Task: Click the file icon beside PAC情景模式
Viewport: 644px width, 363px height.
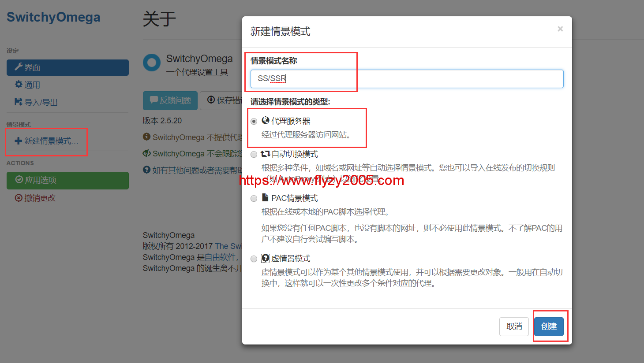Action: [265, 197]
